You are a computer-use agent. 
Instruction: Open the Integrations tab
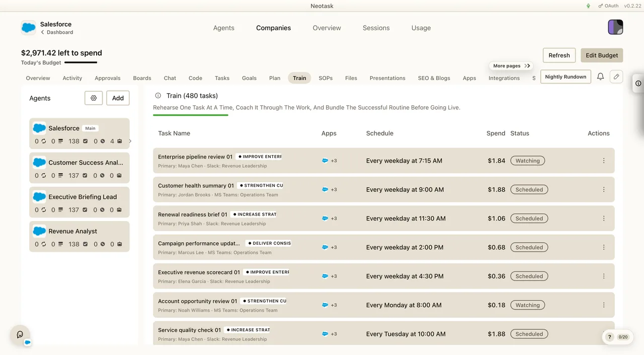click(x=504, y=78)
